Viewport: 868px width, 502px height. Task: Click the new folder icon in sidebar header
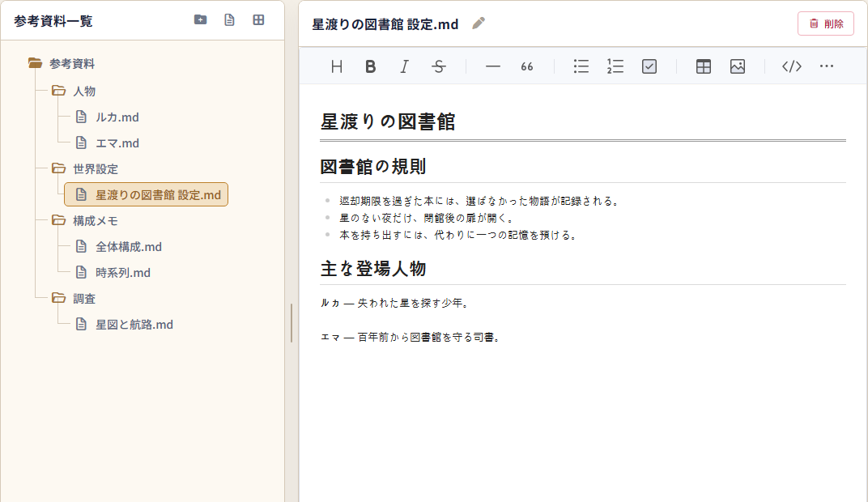coord(200,20)
